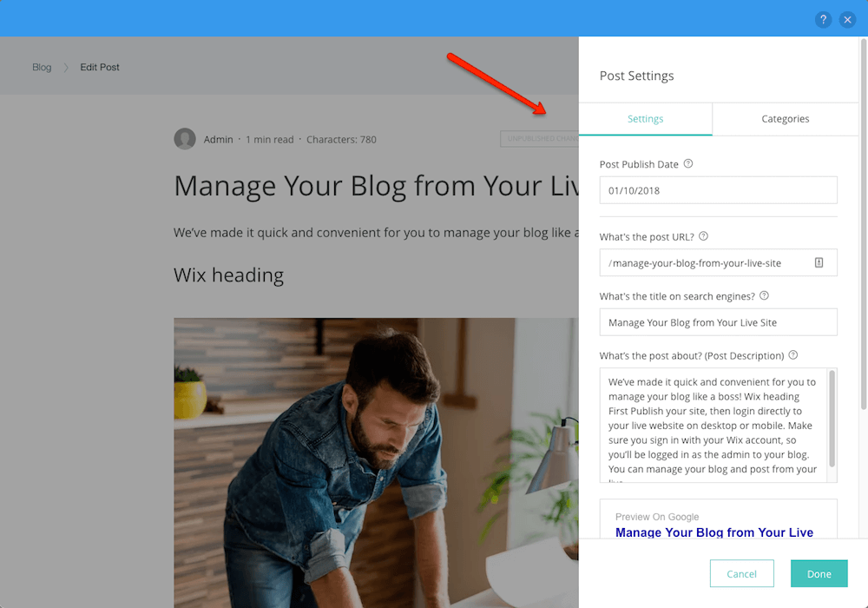Image resolution: width=868 pixels, height=608 pixels.
Task: Select the Settings tab
Action: coord(646,119)
